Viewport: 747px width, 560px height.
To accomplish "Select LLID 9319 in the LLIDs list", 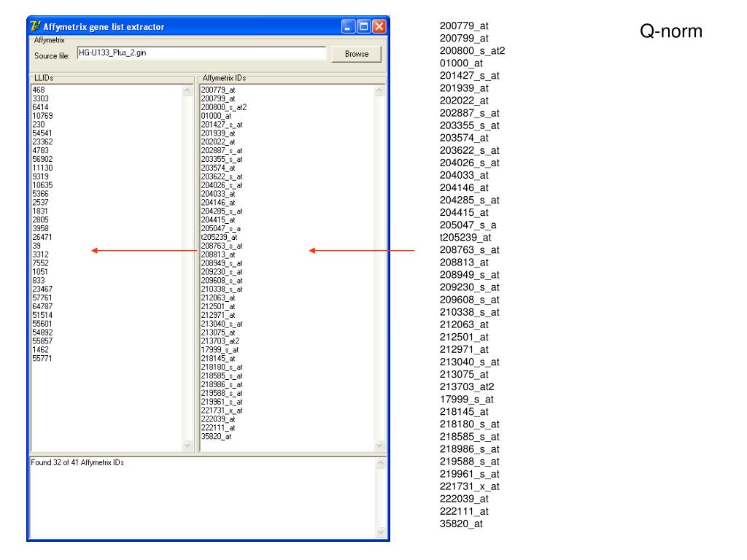I will pyautogui.click(x=41, y=176).
